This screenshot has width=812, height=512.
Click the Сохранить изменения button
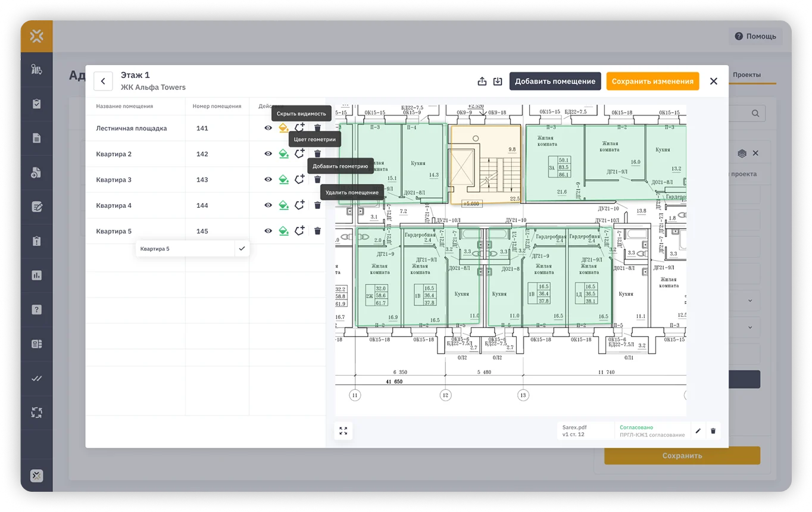[652, 82]
